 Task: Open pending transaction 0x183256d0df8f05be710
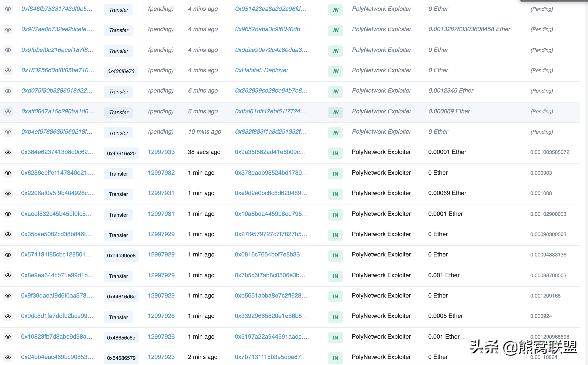(x=58, y=70)
